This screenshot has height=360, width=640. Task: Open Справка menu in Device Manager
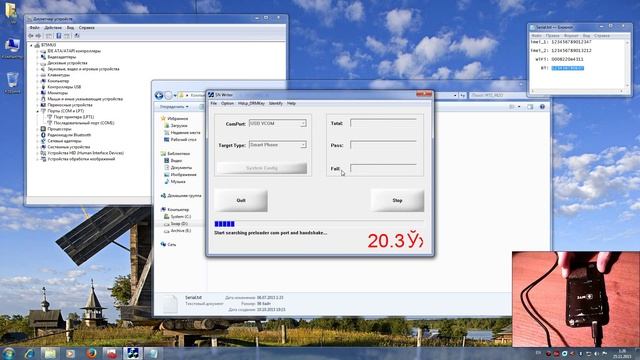point(87,28)
